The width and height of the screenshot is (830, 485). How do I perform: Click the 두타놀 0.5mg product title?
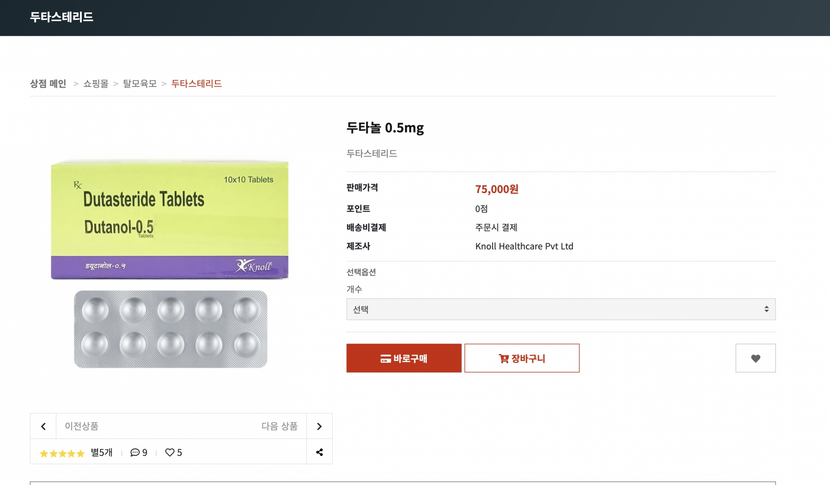tap(385, 128)
